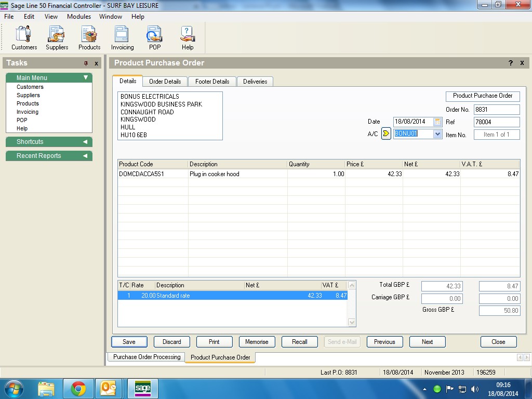Screen dimensions: 532x399
Task: Expand the Recent Reports section
Action: point(85,156)
